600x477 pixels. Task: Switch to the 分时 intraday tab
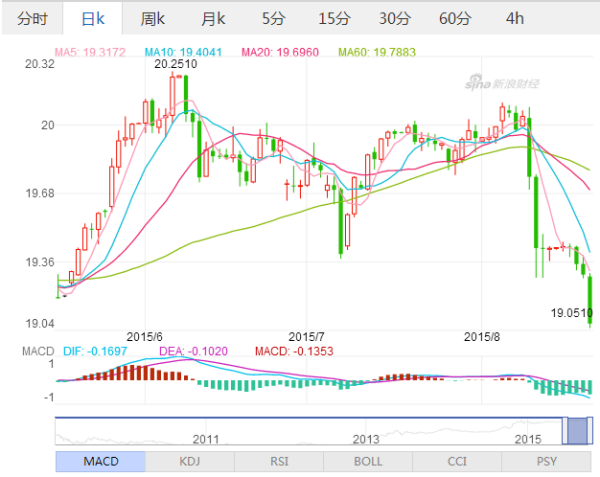[x=32, y=18]
